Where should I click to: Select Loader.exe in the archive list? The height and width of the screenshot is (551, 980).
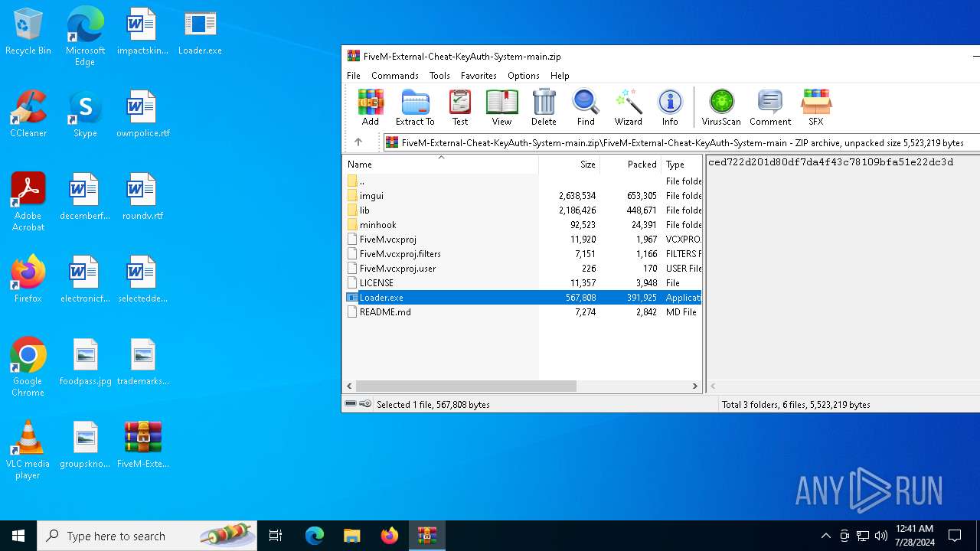522,298
